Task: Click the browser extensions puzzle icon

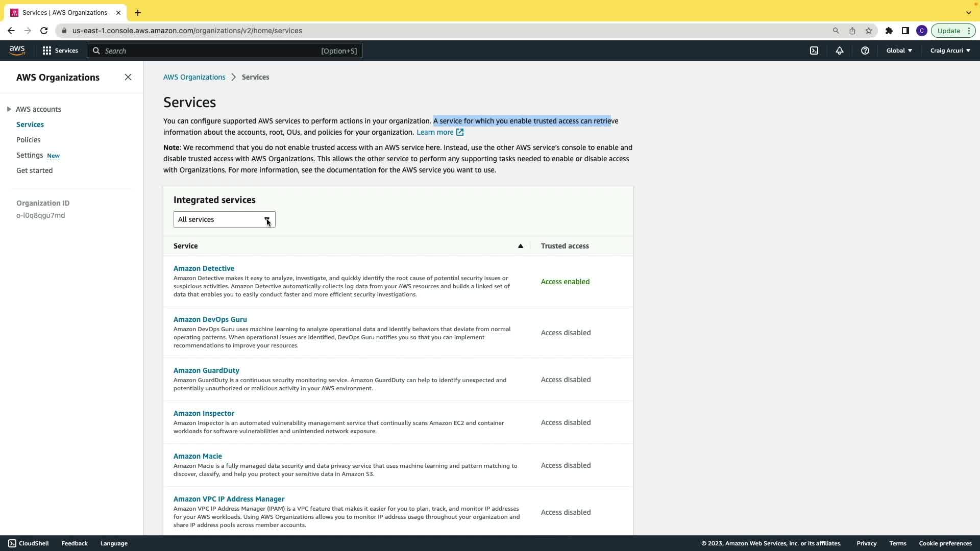Action: tap(889, 31)
